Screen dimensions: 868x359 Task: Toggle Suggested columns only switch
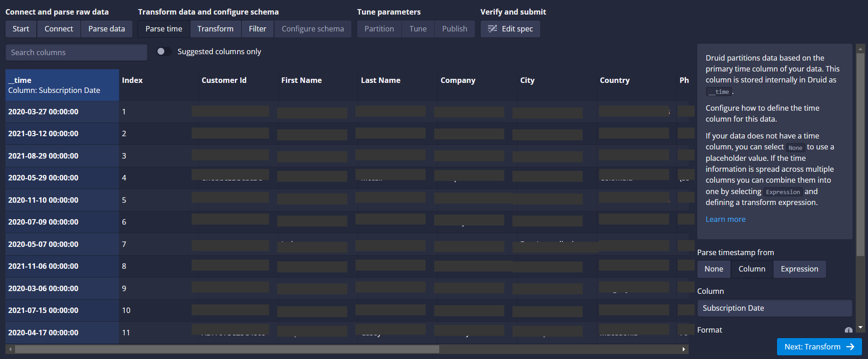[x=164, y=51]
